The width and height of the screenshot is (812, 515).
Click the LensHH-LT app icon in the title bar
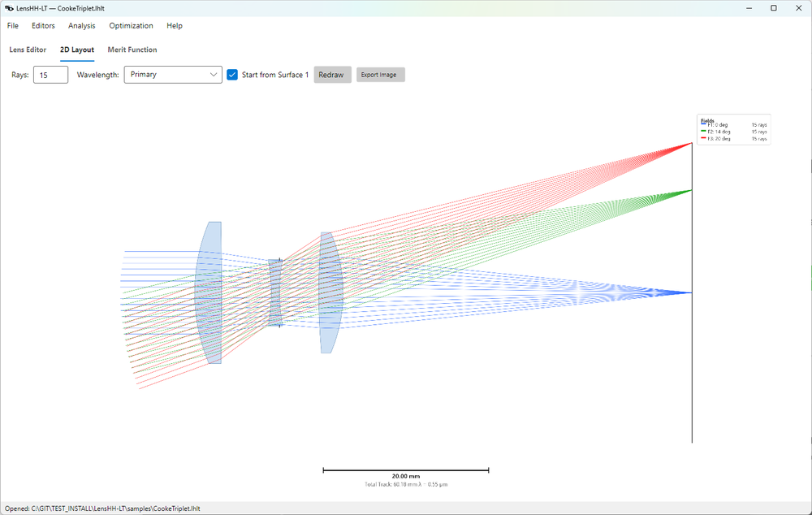tap(9, 8)
